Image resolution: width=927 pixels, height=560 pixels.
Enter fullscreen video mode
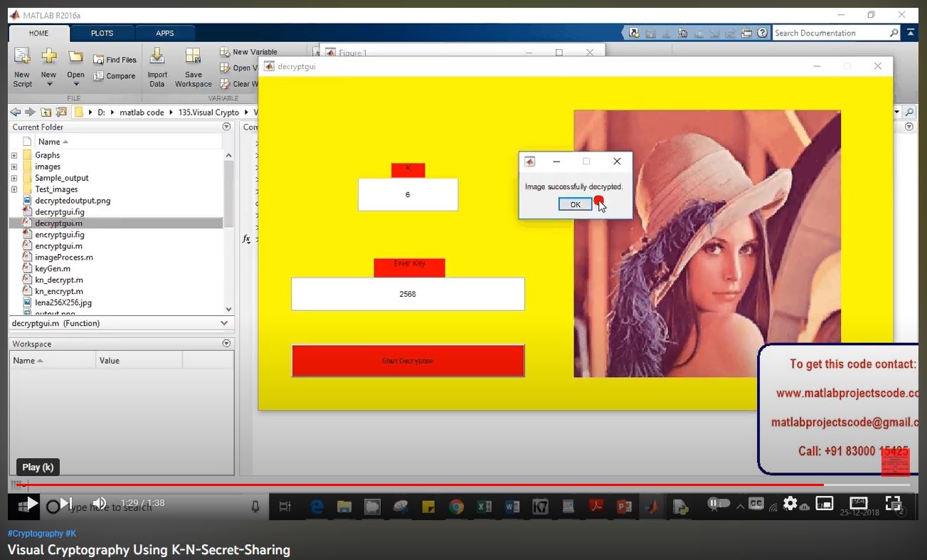click(893, 504)
